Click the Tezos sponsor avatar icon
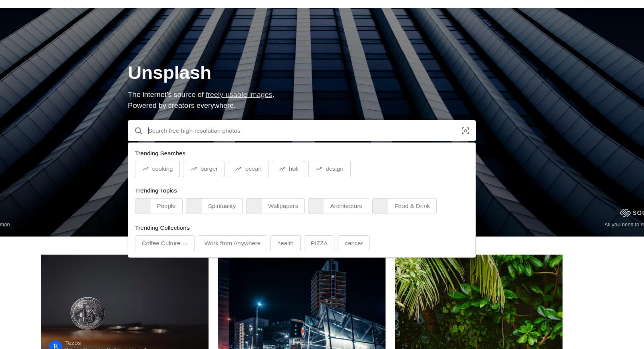Viewport: 644px width, 349px height. [x=55, y=345]
